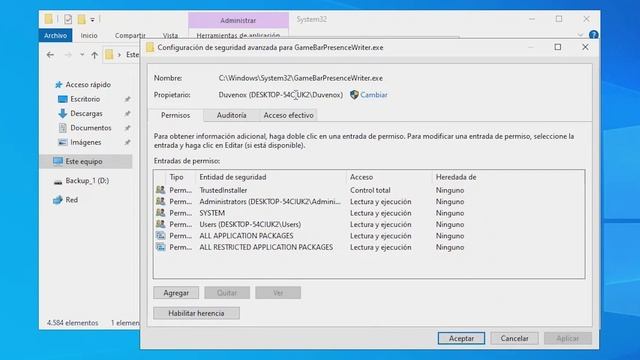Click the shield icon next to Cambiar
Viewport: 640px width, 360px height.
tap(354, 95)
